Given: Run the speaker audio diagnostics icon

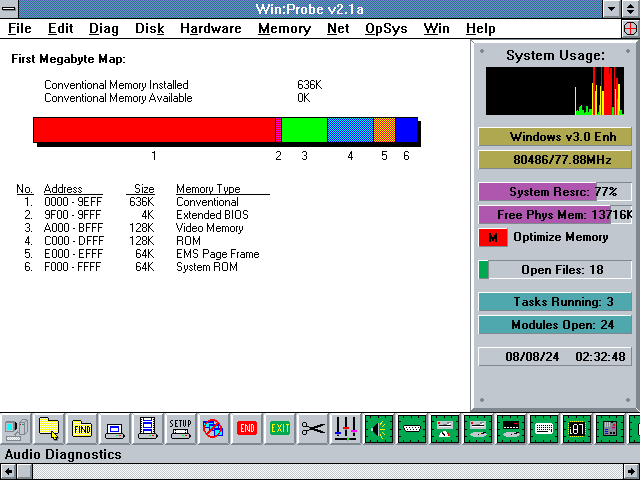Looking at the screenshot, I should pyautogui.click(x=379, y=429).
